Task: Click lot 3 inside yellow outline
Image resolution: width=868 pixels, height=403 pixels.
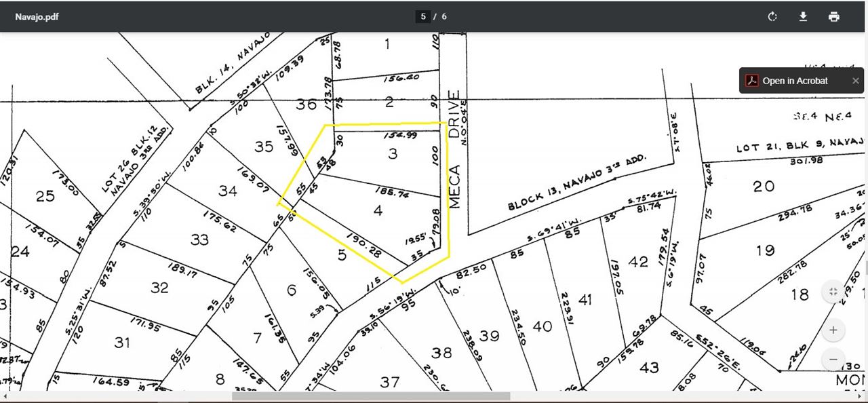Action: pyautogui.click(x=392, y=154)
